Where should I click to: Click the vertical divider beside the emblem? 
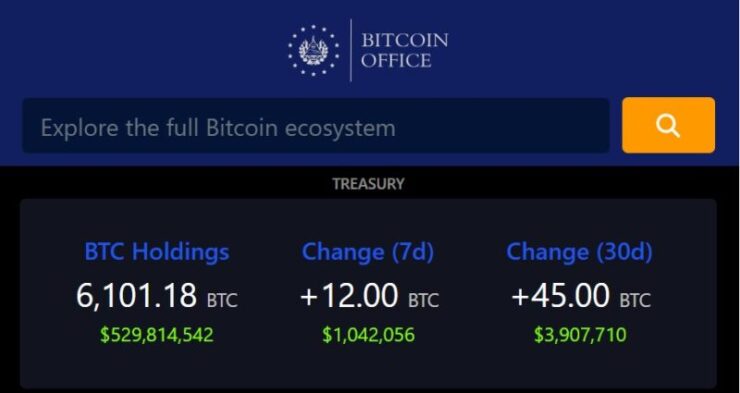(351, 50)
